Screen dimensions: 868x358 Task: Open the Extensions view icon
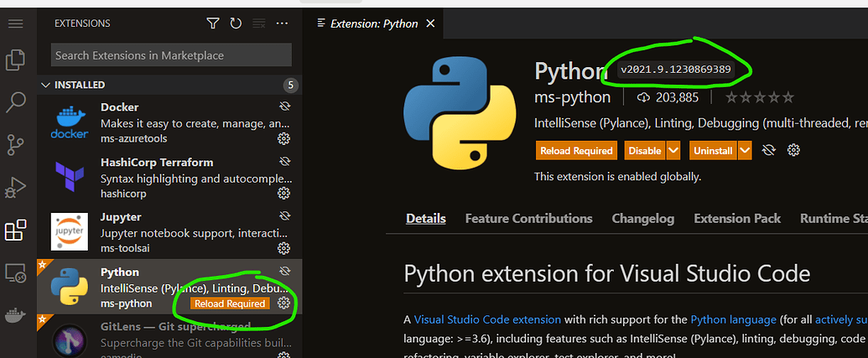(15, 231)
